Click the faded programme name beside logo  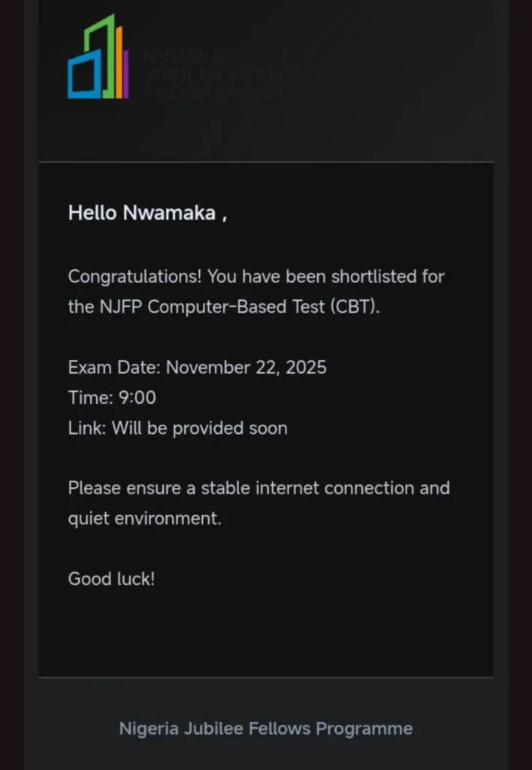click(225, 74)
